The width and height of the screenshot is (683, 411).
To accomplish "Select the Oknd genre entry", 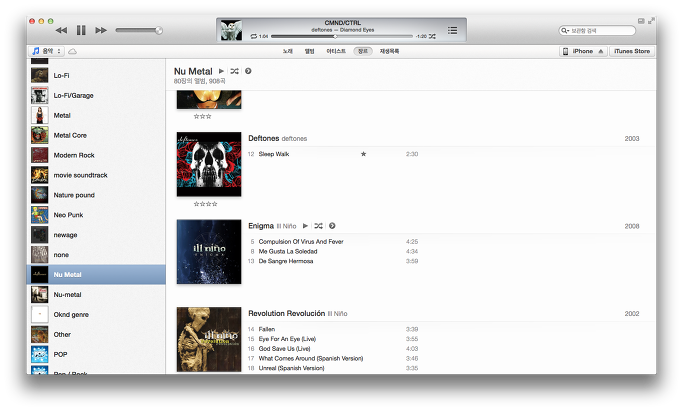I will [96, 314].
